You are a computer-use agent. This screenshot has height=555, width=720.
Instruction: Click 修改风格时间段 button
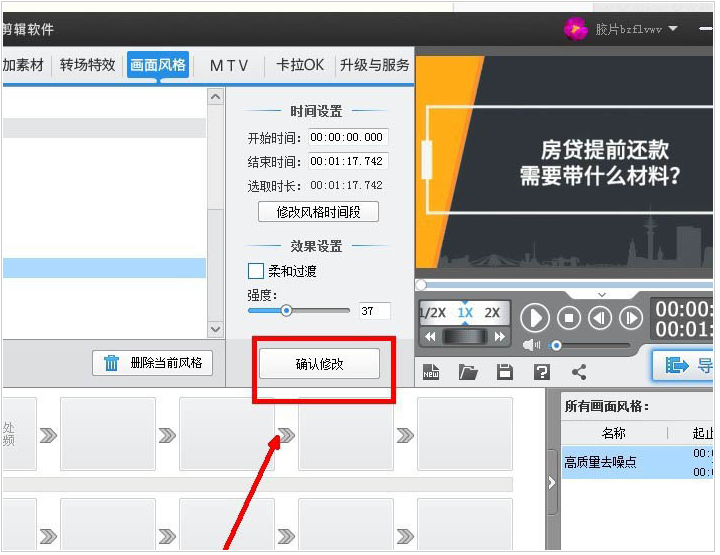[x=318, y=212]
